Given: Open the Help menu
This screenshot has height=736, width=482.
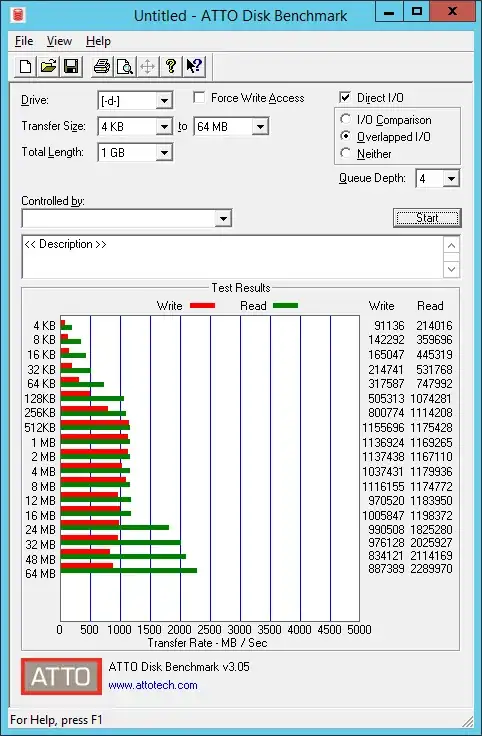Looking at the screenshot, I should (98, 41).
